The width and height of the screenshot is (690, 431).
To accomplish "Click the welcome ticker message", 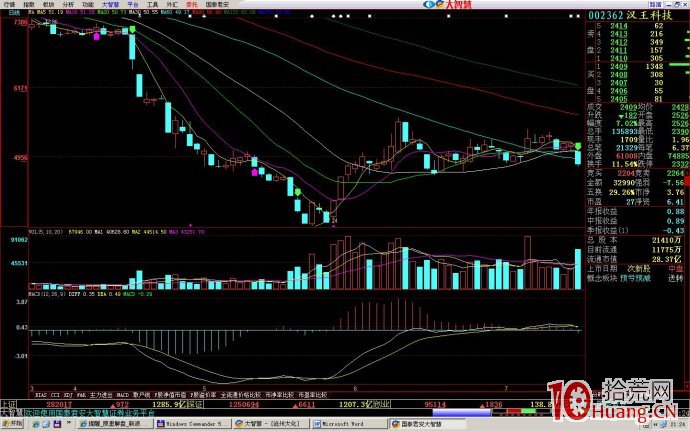I will pos(90,413).
